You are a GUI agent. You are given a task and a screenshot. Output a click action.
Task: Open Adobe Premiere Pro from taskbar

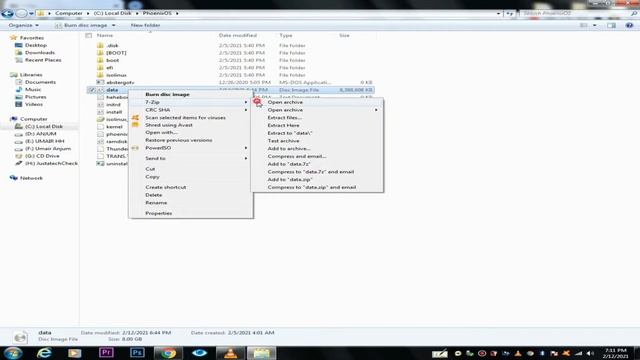pos(106,353)
